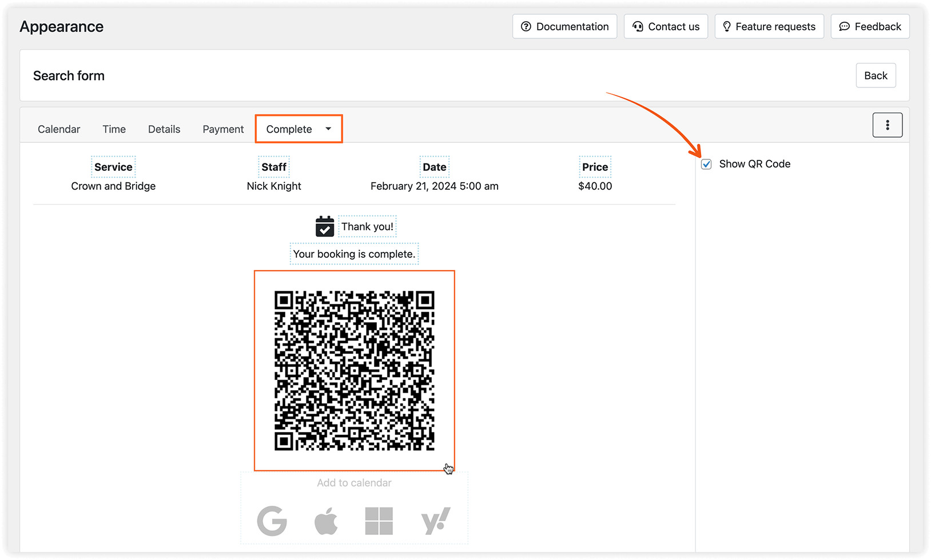
Task: Click the Apple calendar icon
Action: [326, 521]
